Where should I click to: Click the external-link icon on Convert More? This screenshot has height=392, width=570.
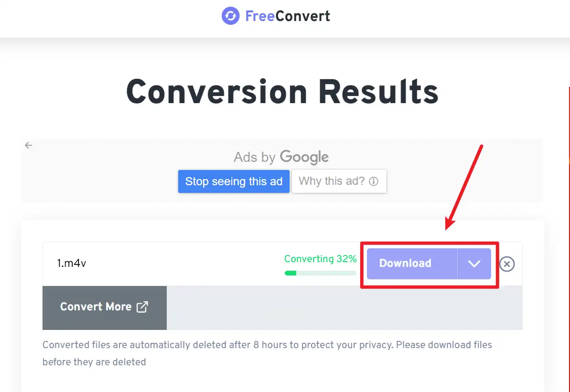tap(142, 307)
